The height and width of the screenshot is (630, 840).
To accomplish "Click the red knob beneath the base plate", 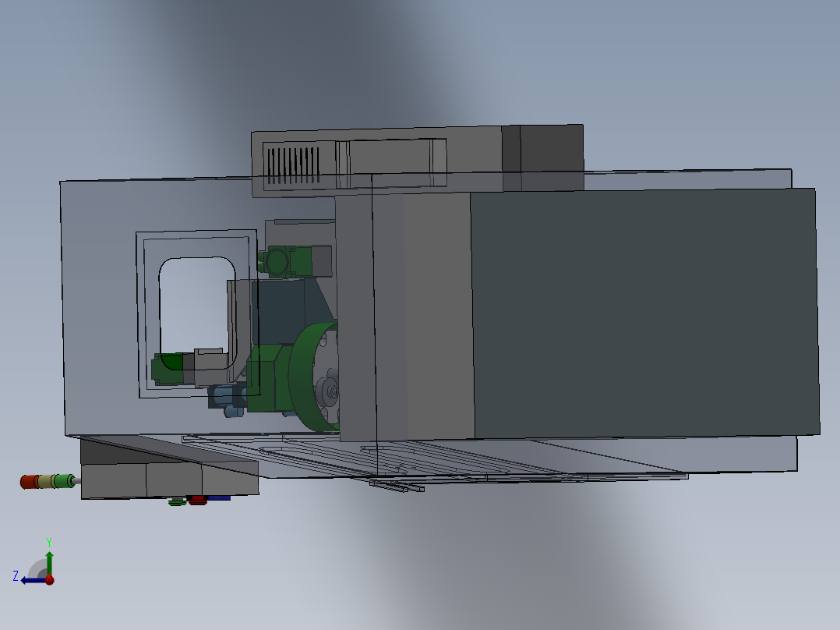I will (x=196, y=499).
